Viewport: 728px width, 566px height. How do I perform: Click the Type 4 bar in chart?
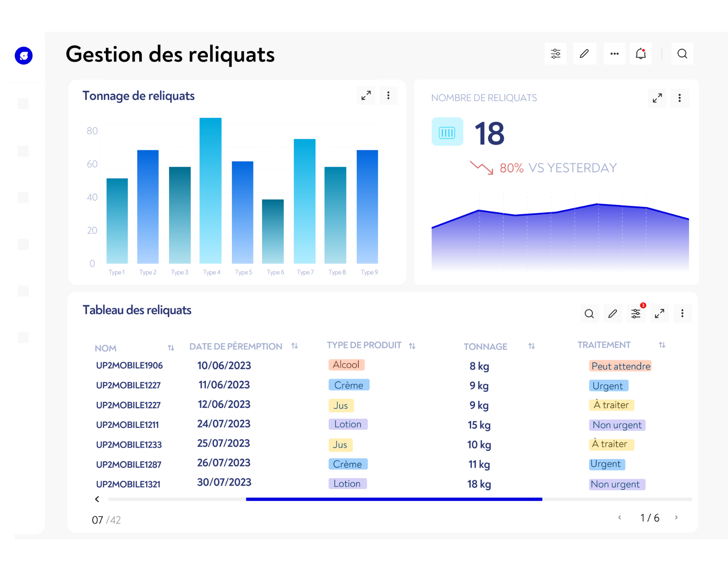click(x=210, y=190)
